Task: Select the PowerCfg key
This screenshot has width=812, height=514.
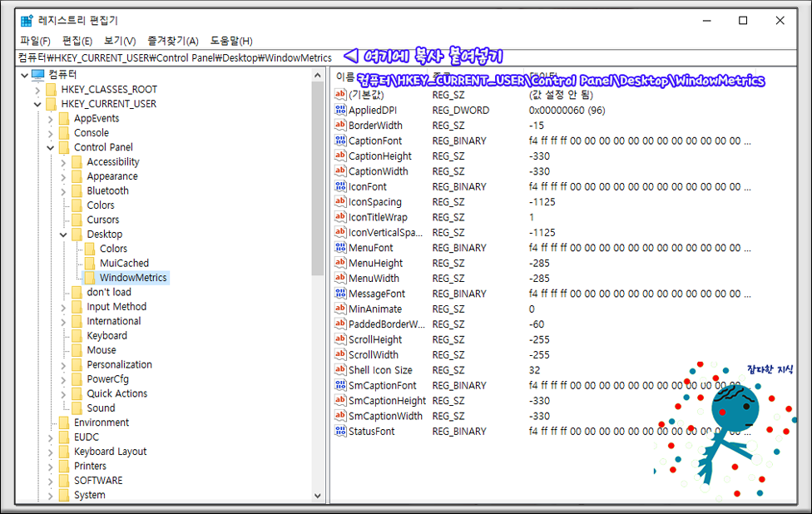Action: [x=107, y=379]
